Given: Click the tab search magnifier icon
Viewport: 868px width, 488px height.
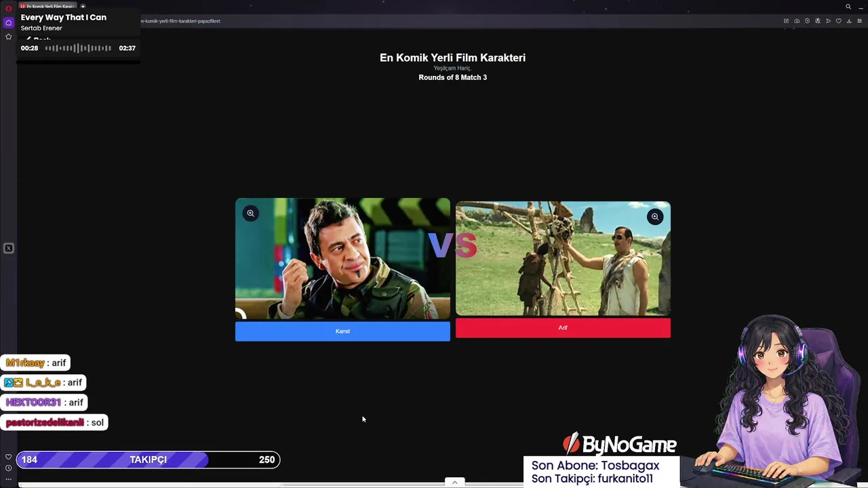Looking at the screenshot, I should tap(848, 7).
